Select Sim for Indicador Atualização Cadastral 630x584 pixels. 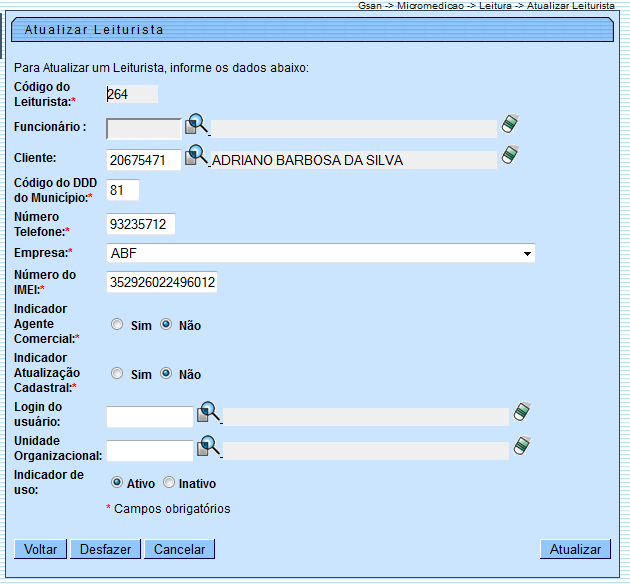pos(118,374)
